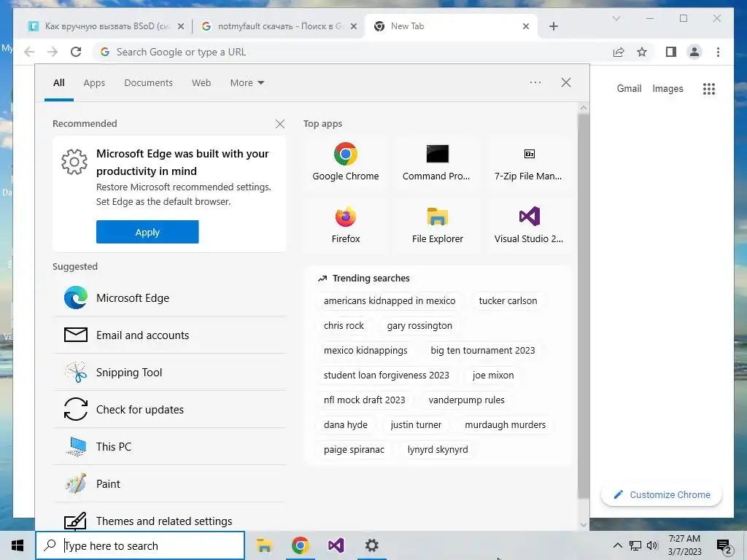Open Visual Studio from the taskbar
747x560 pixels.
point(336,545)
